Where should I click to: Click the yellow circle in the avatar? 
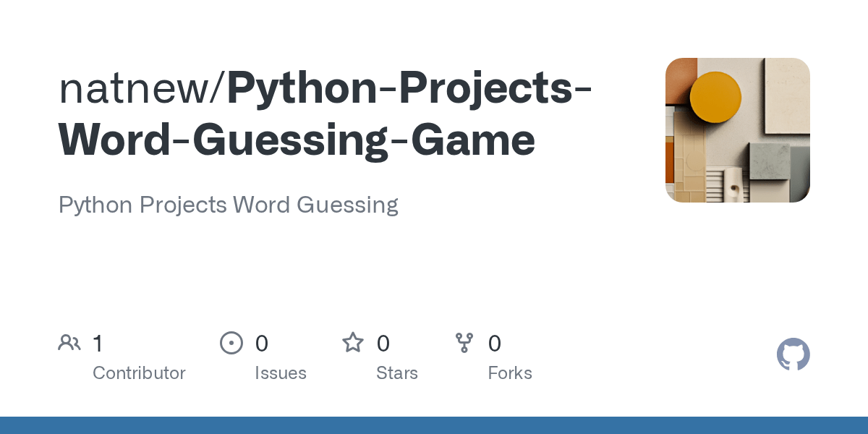coord(715,98)
